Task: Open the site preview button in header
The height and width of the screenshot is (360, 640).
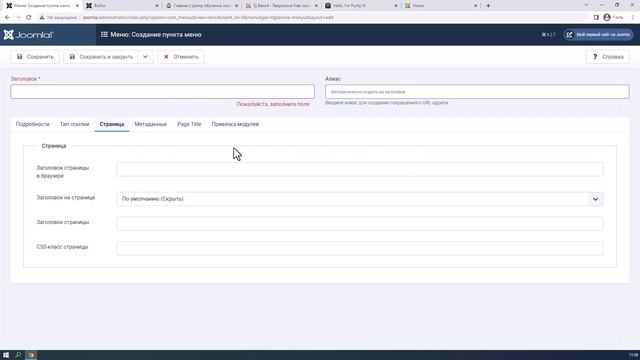Action: tap(599, 35)
